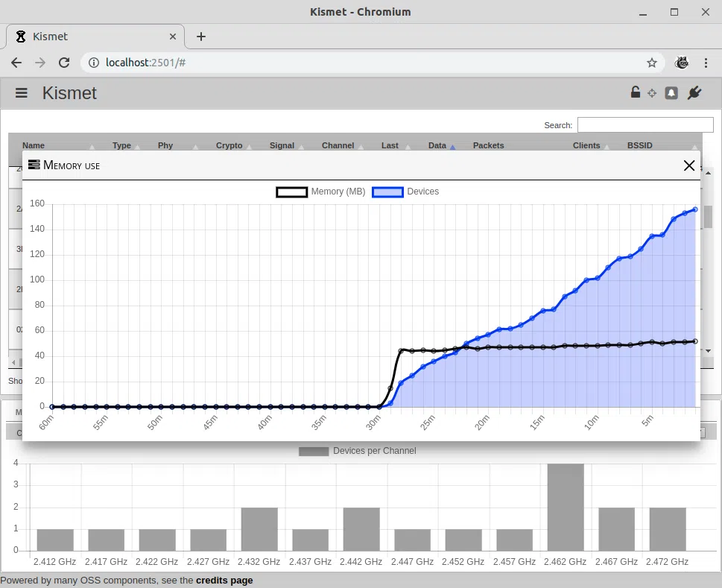Sort the table by Crypto column
This screenshot has width=722, height=588.
tap(229, 145)
